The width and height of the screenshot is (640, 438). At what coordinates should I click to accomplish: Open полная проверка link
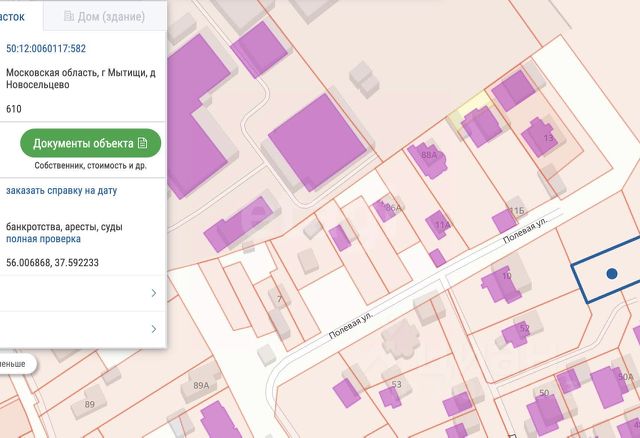[x=43, y=239]
